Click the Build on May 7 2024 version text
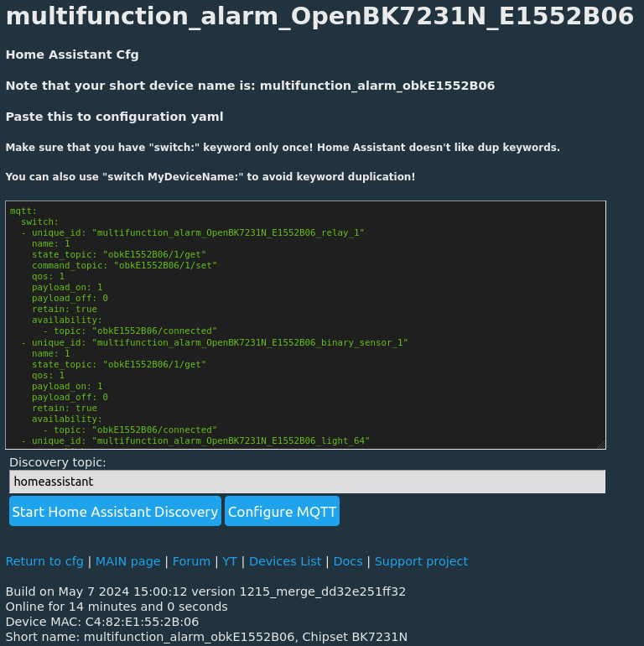 point(206,591)
